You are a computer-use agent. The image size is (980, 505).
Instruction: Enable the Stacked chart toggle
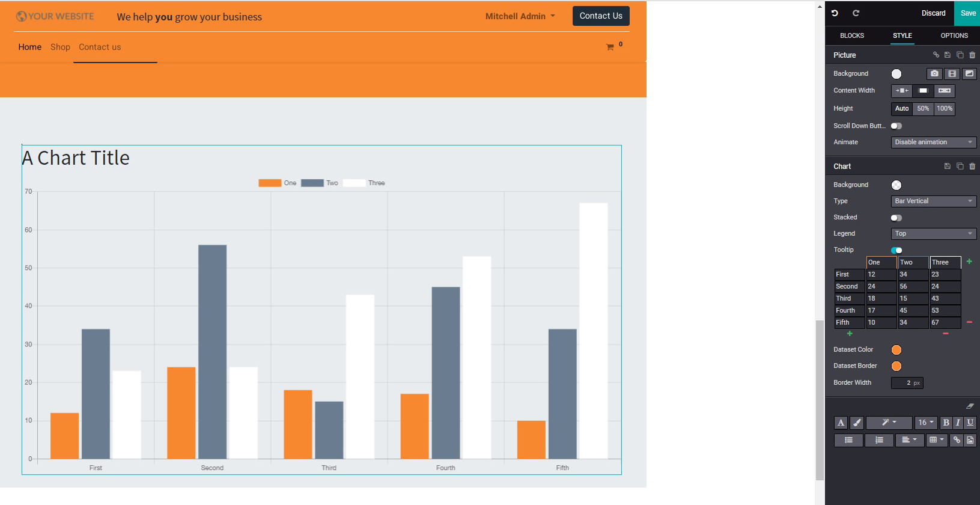tap(896, 218)
